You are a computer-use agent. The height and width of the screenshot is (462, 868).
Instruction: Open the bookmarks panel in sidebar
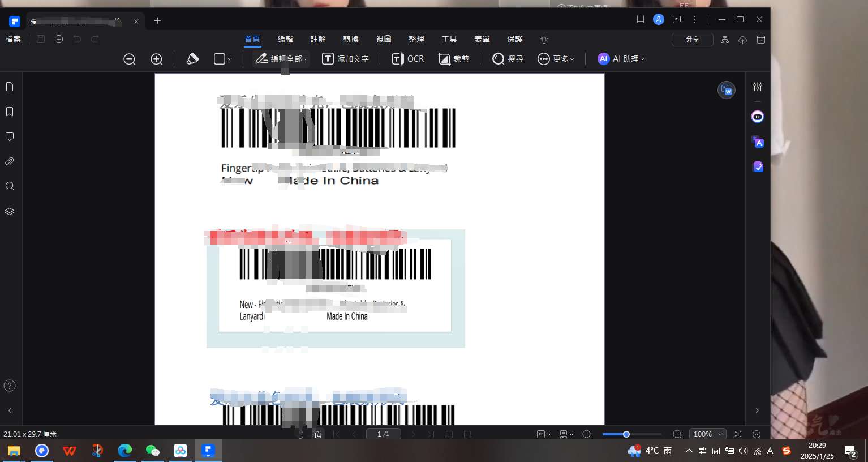(x=10, y=112)
